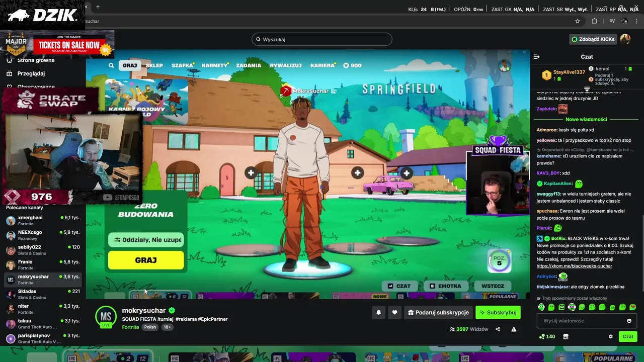Image resolution: width=644 pixels, height=362 pixels.
Task: Click SZAFKA tab in Fortnite lobby
Action: (x=182, y=65)
